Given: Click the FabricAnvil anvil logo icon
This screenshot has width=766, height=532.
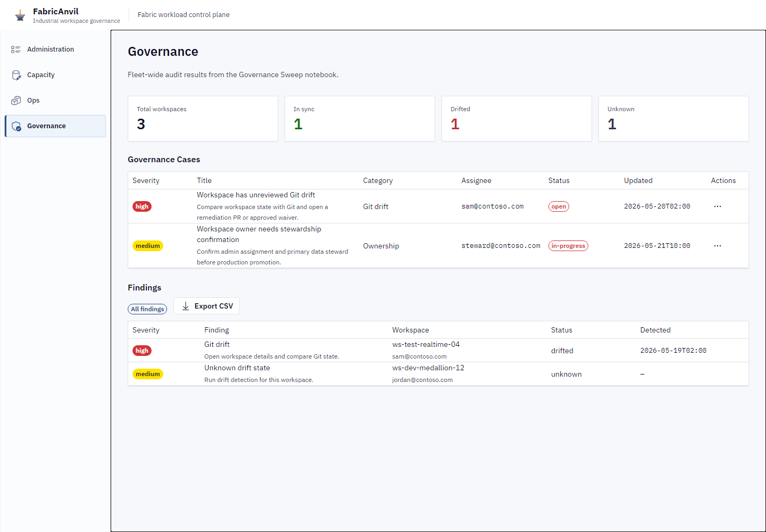Looking at the screenshot, I should pos(20,15).
